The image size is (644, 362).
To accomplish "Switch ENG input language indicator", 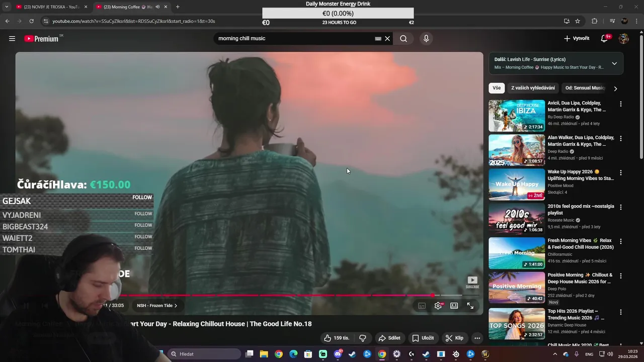I will pos(589,354).
